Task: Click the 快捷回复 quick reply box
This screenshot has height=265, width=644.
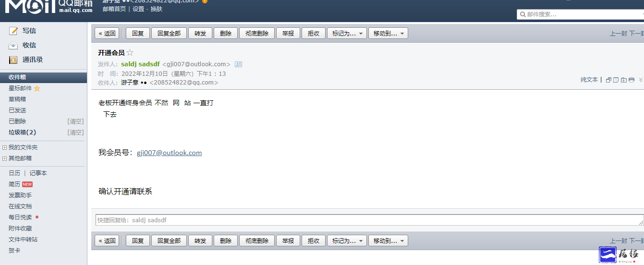Action: point(370,220)
